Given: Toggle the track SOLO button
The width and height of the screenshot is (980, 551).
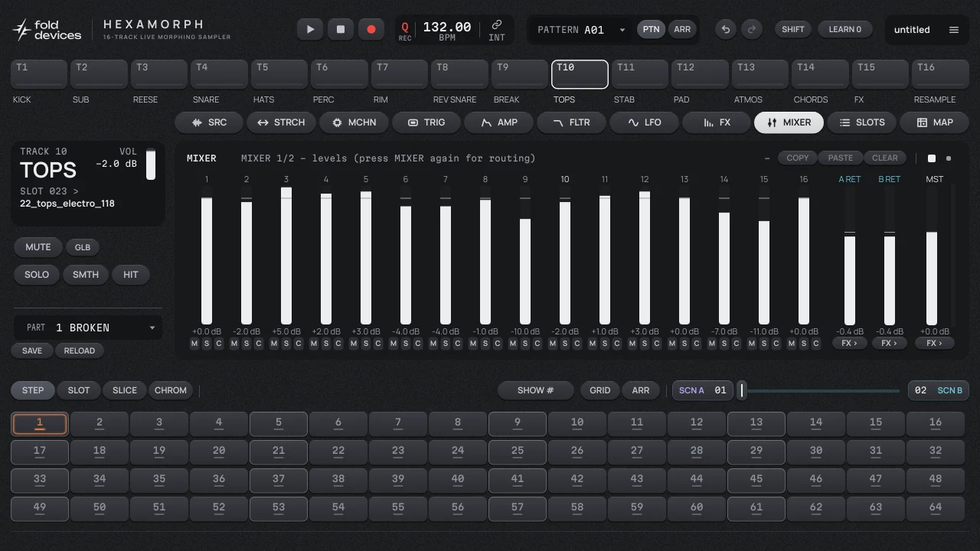Looking at the screenshot, I should tap(37, 275).
